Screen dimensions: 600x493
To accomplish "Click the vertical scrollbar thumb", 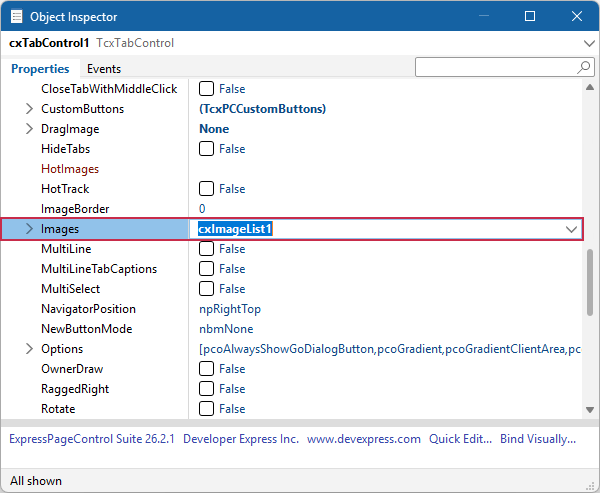I will tap(590, 282).
